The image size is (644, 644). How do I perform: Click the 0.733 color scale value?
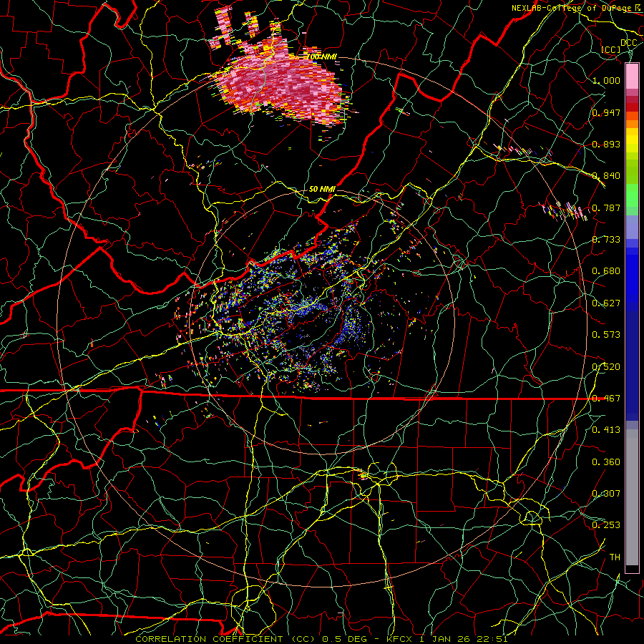[x=606, y=240]
